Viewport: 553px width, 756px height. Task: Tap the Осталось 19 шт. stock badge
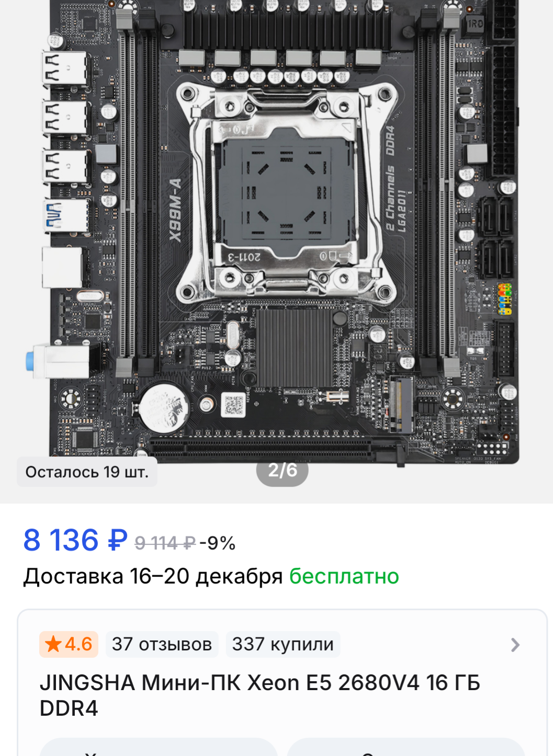(x=87, y=472)
